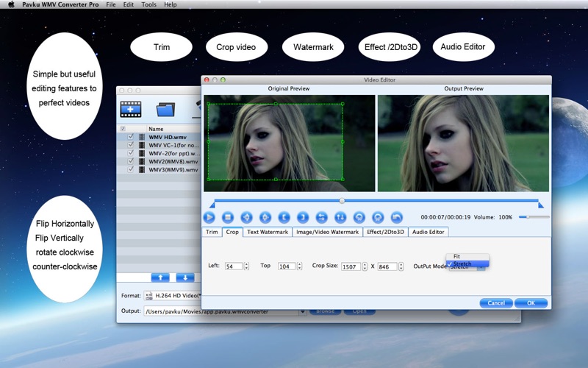
Task: Switch to the Trim tab
Action: tap(212, 232)
